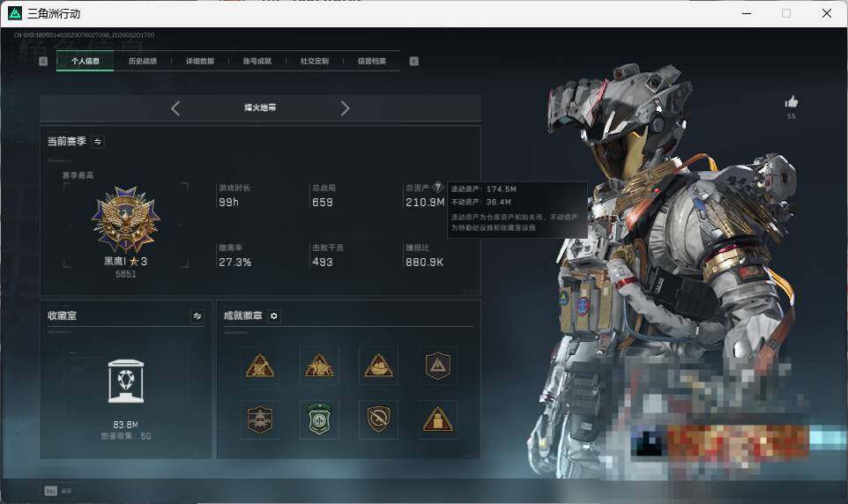Click the 83.8M collection room value

[x=125, y=425]
